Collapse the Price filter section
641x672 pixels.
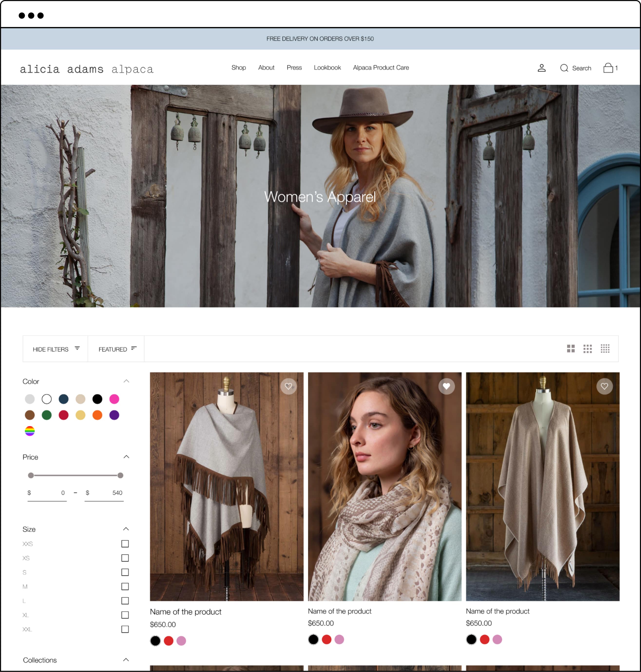126,457
